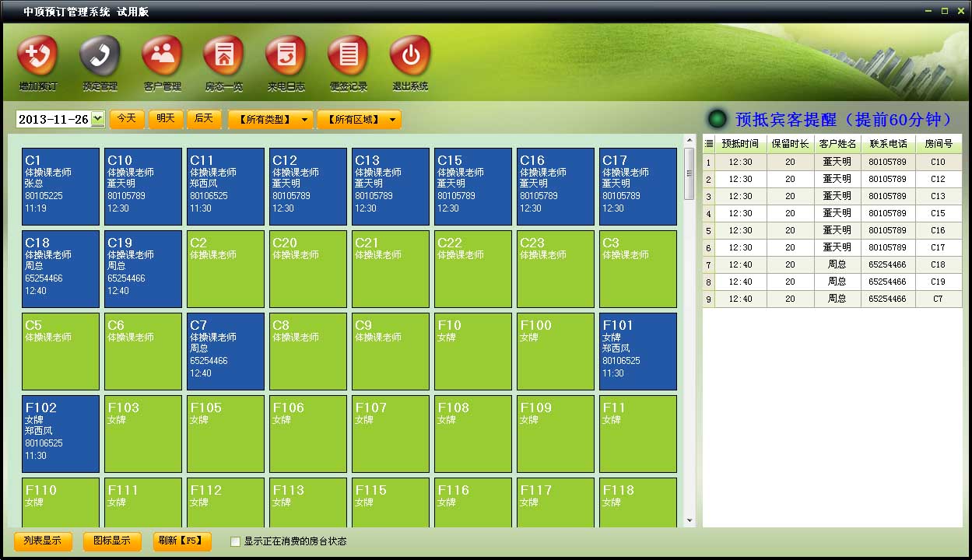Open the date picker dropdown arrow

click(x=97, y=119)
